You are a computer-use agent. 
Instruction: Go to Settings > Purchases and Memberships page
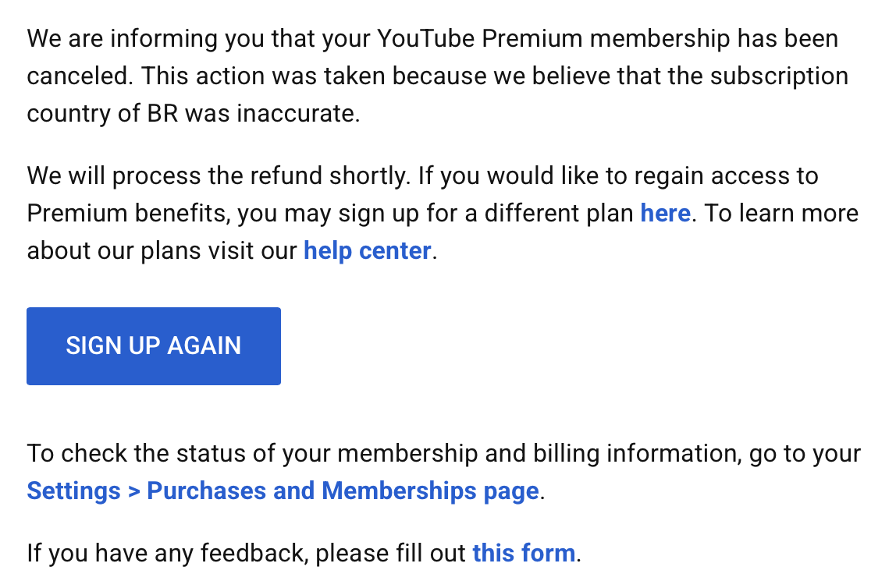point(283,491)
